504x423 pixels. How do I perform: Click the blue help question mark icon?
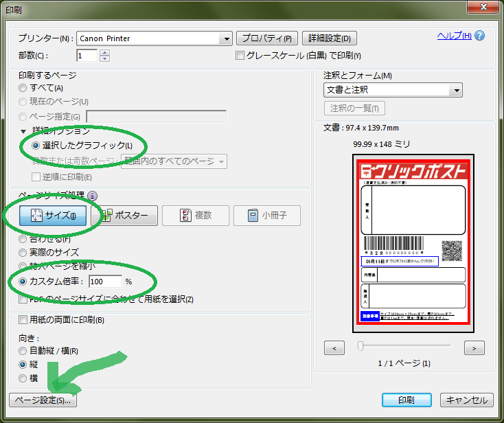[x=479, y=36]
